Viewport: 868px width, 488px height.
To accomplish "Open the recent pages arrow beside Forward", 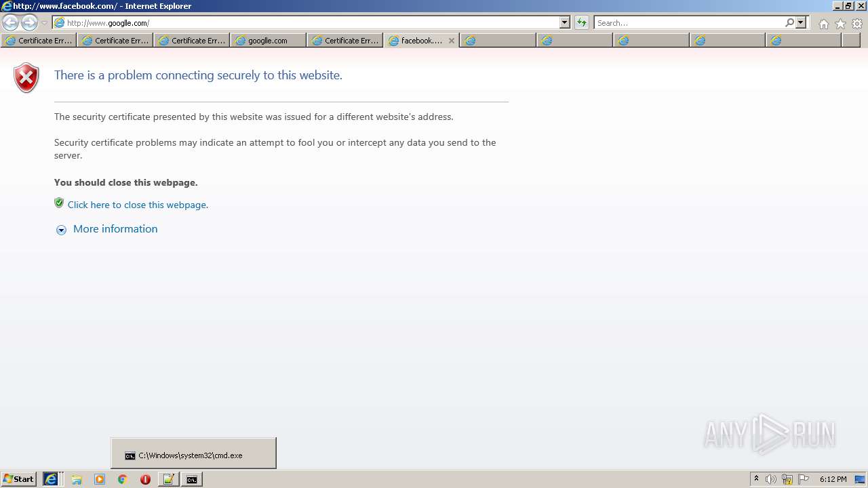I will (x=44, y=23).
